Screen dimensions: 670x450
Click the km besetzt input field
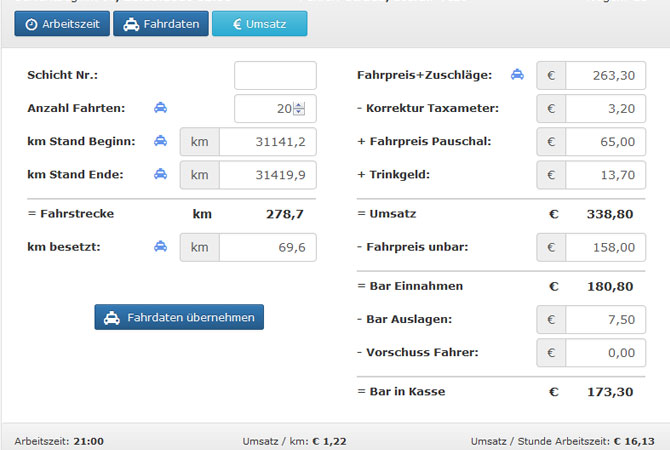267,247
